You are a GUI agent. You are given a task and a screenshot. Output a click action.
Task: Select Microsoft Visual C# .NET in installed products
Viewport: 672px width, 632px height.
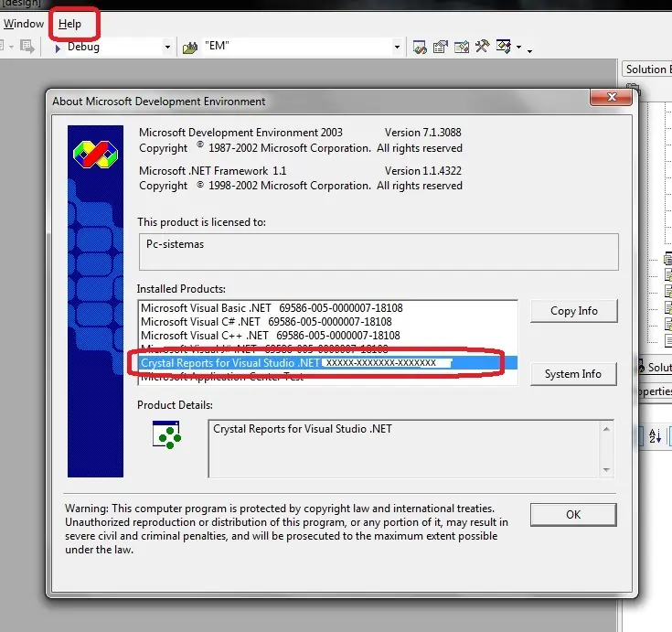328,322
